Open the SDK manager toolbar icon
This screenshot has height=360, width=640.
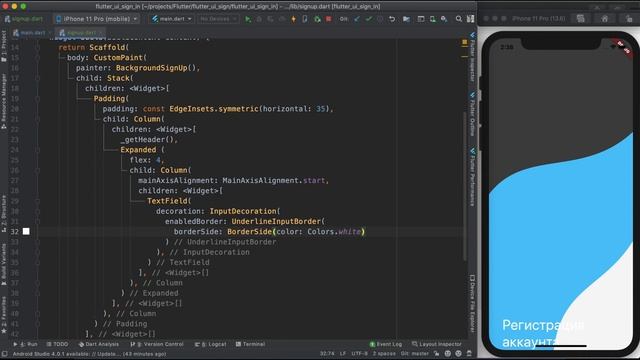(444, 19)
